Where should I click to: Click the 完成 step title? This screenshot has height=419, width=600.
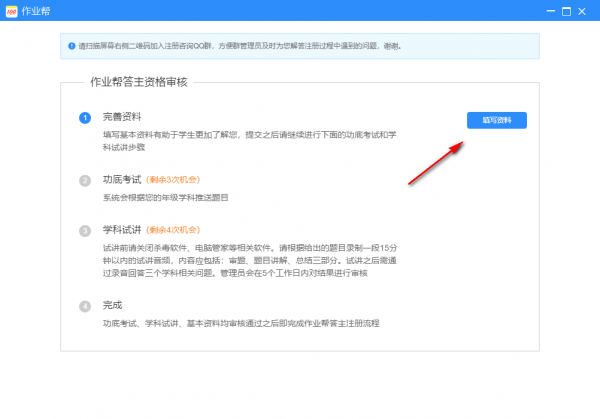(113, 305)
